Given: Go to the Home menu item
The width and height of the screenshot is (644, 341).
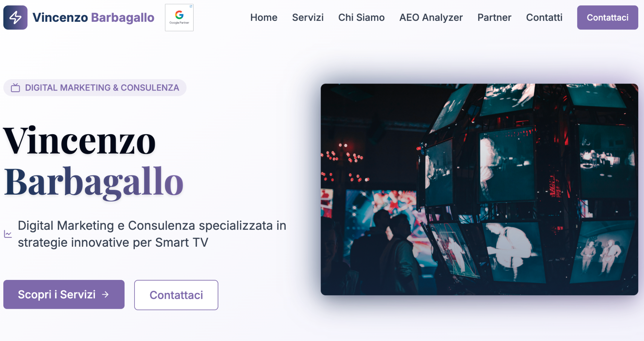Looking at the screenshot, I should tap(264, 17).
